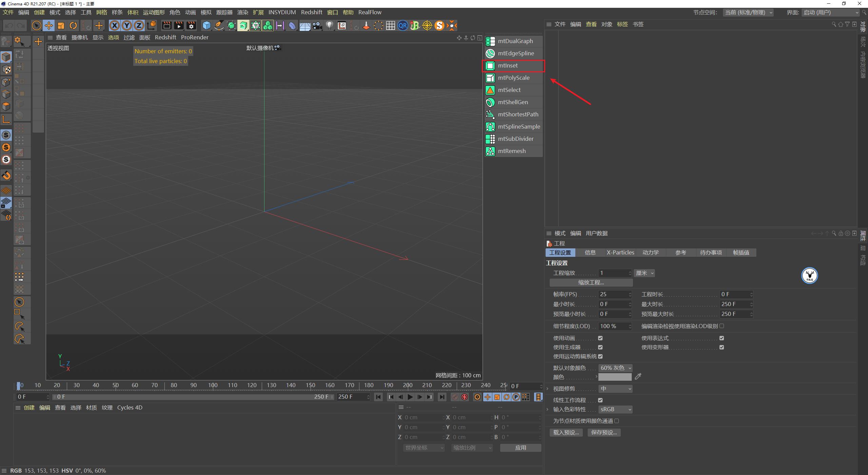This screenshot has width=868, height=475.
Task: Open the Redshift menu
Action: click(312, 12)
